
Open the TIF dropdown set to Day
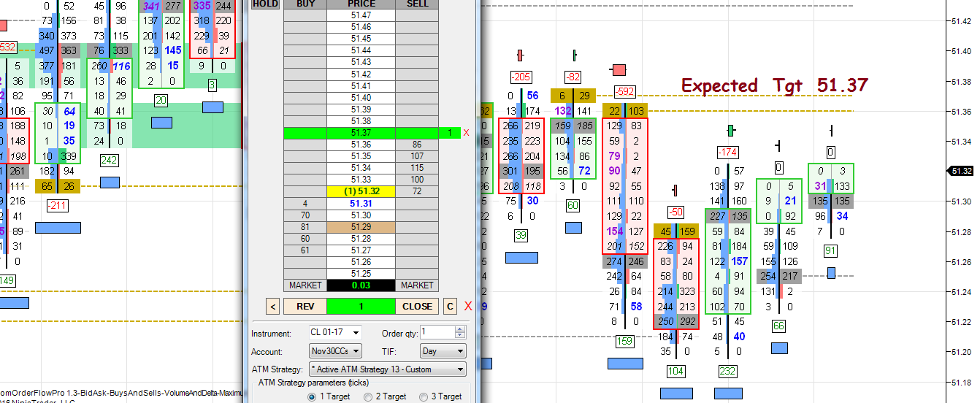[x=443, y=351]
